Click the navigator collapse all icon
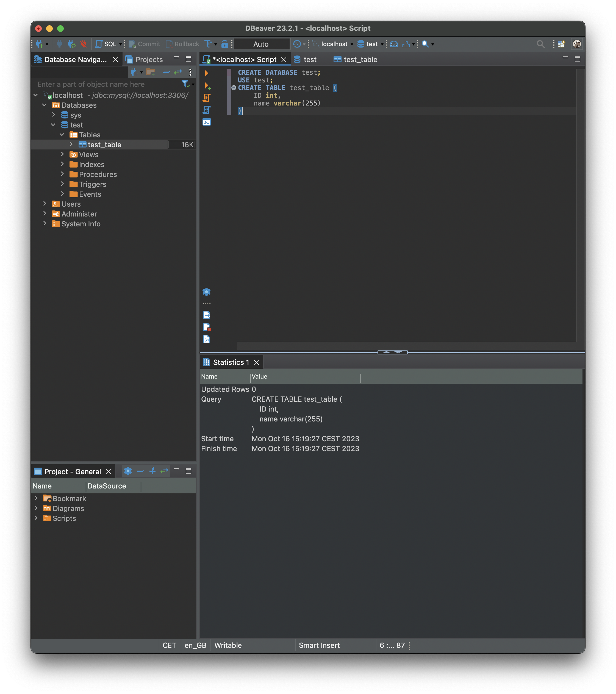 pos(166,72)
